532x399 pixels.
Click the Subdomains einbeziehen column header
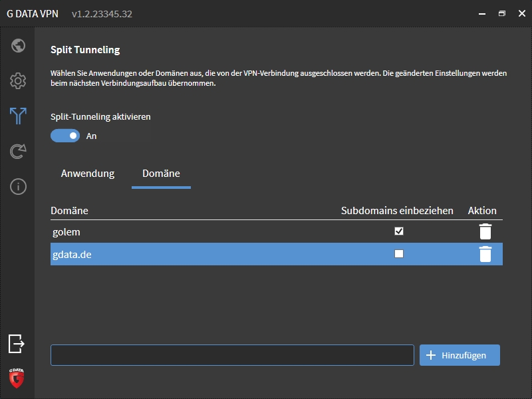pos(397,211)
